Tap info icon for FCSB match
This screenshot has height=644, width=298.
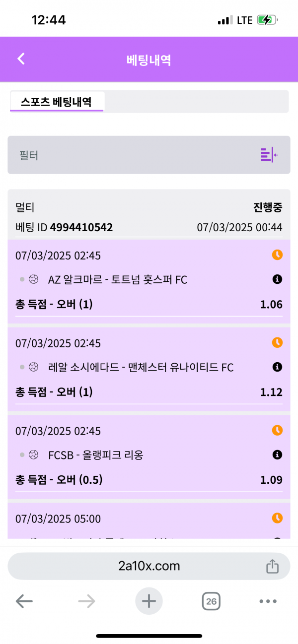click(278, 454)
